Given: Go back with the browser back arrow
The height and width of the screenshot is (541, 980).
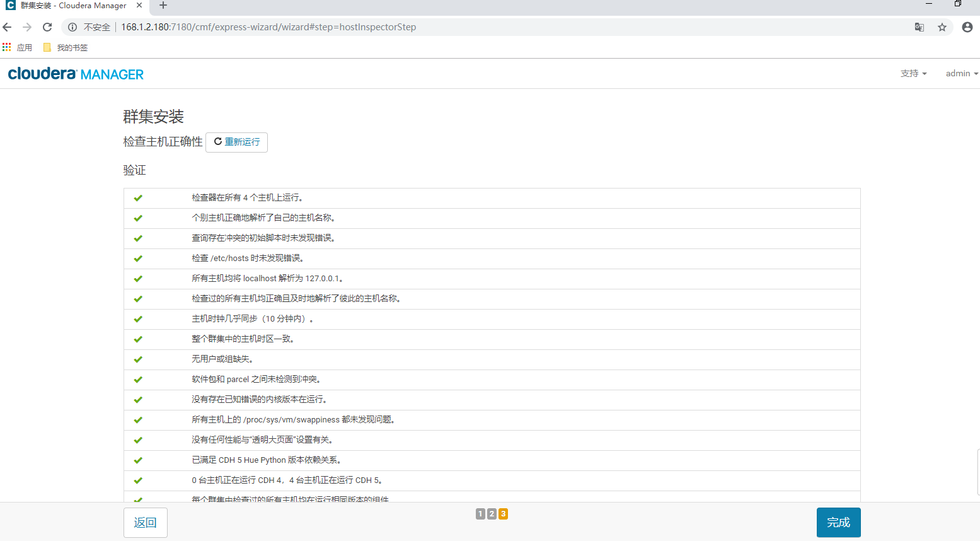Looking at the screenshot, I should pyautogui.click(x=8, y=27).
